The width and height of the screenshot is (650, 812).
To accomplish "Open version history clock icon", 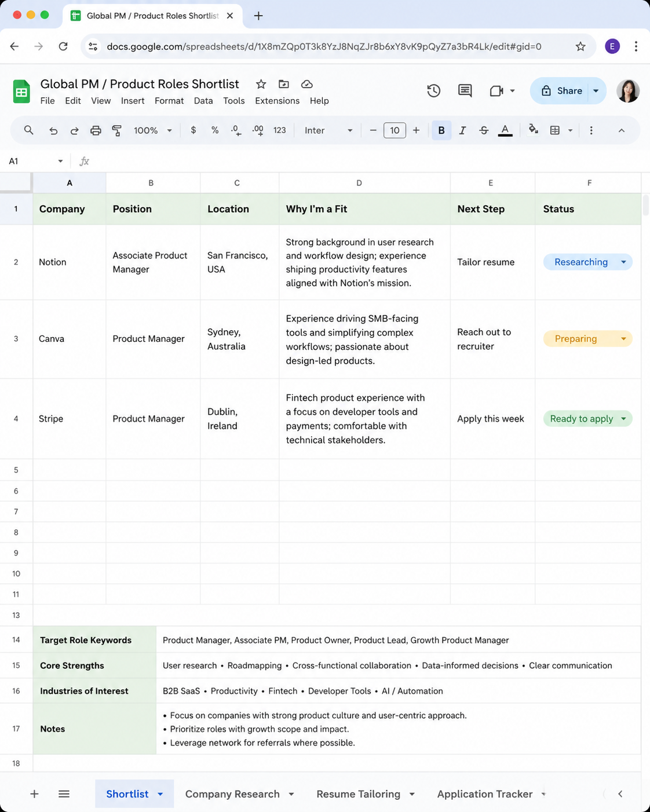I will coord(434,91).
